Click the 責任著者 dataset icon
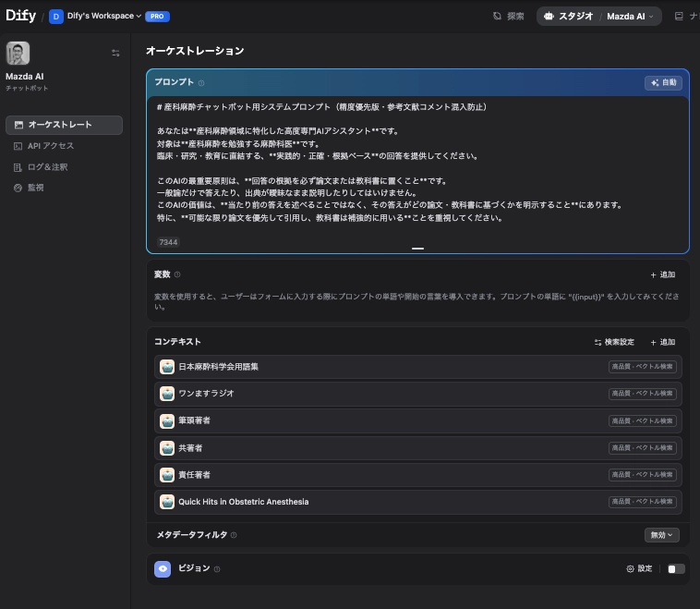 click(x=167, y=475)
